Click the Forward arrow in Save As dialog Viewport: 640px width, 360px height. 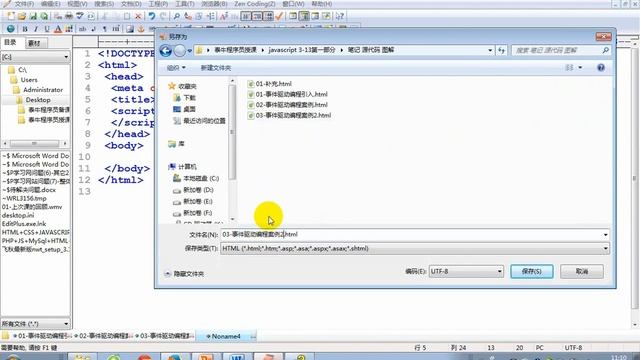click(x=180, y=51)
